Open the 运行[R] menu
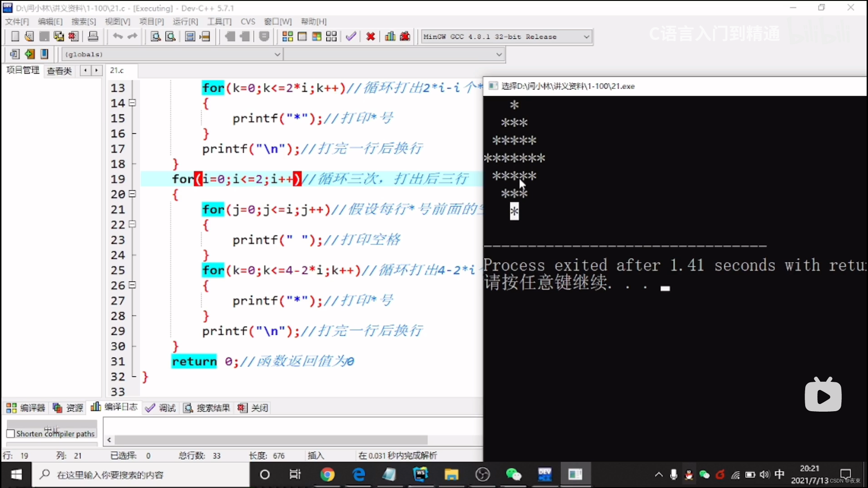 pyautogui.click(x=185, y=21)
